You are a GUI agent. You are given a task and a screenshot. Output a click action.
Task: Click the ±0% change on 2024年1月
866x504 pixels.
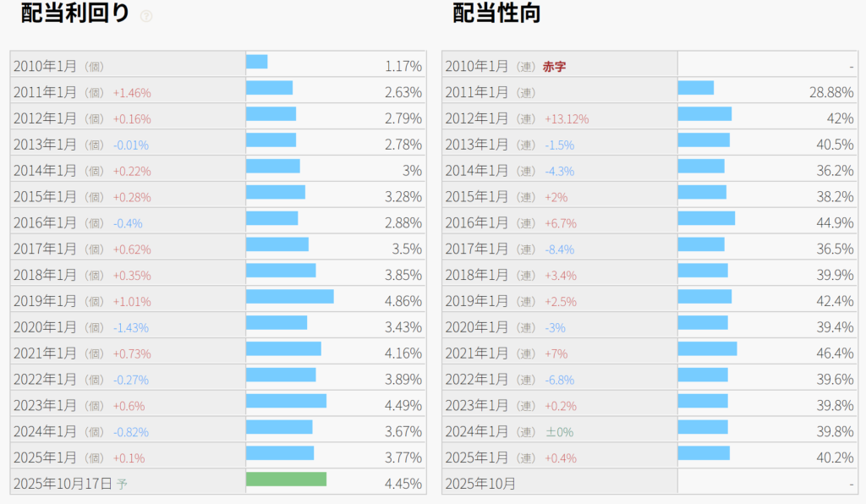(x=558, y=432)
